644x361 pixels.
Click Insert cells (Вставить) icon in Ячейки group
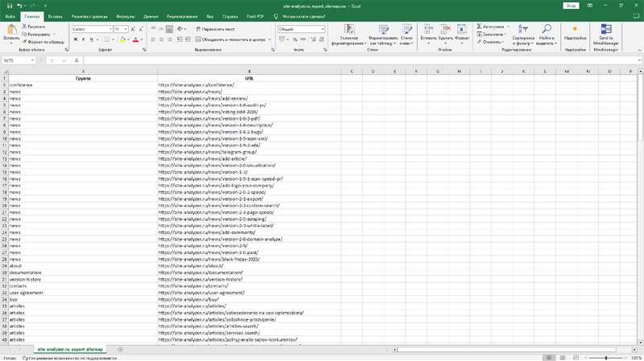[428, 29]
